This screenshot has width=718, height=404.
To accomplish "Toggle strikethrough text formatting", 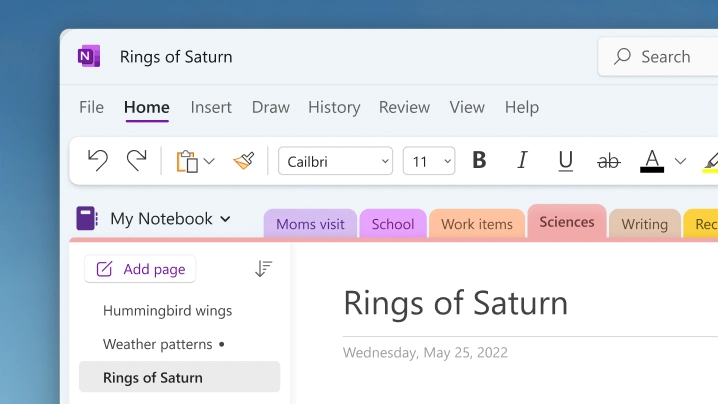I will pos(608,160).
